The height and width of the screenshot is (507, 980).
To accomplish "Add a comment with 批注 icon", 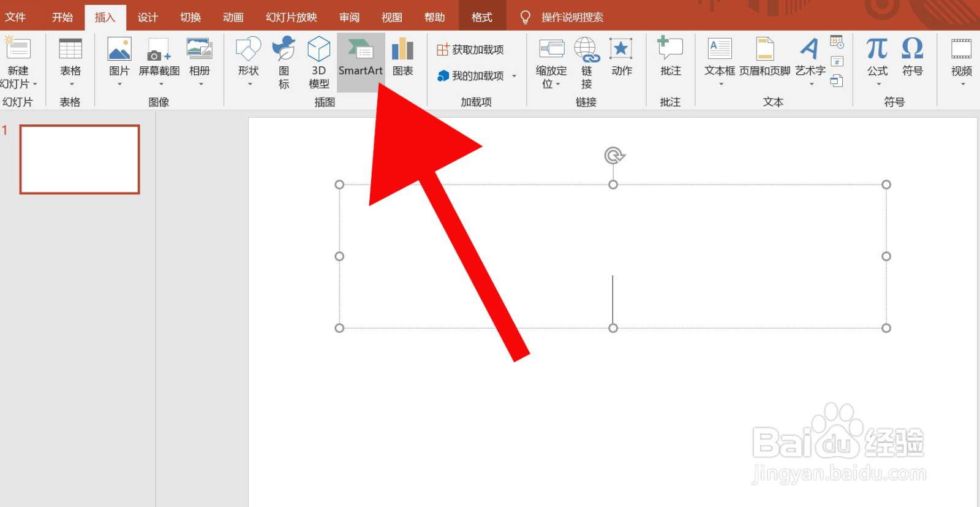I will 670,48.
